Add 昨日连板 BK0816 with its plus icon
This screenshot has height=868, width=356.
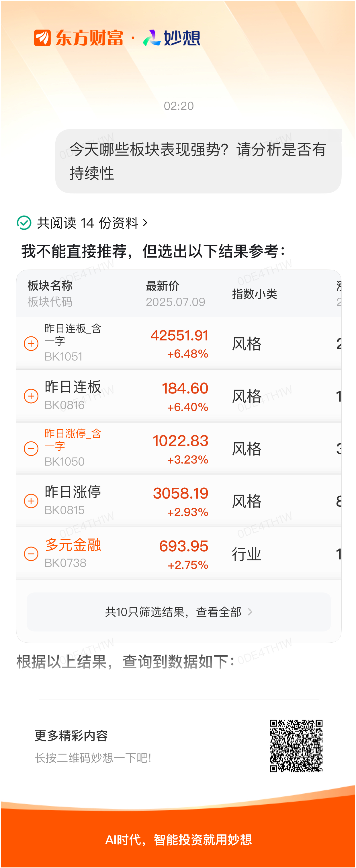click(31, 396)
